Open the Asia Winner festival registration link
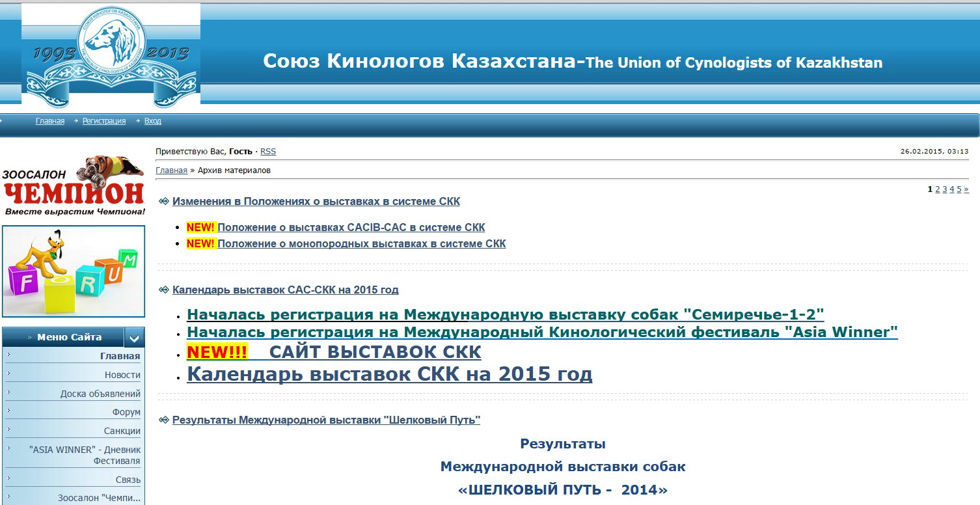Viewport: 980px width, 505px height. click(x=542, y=333)
